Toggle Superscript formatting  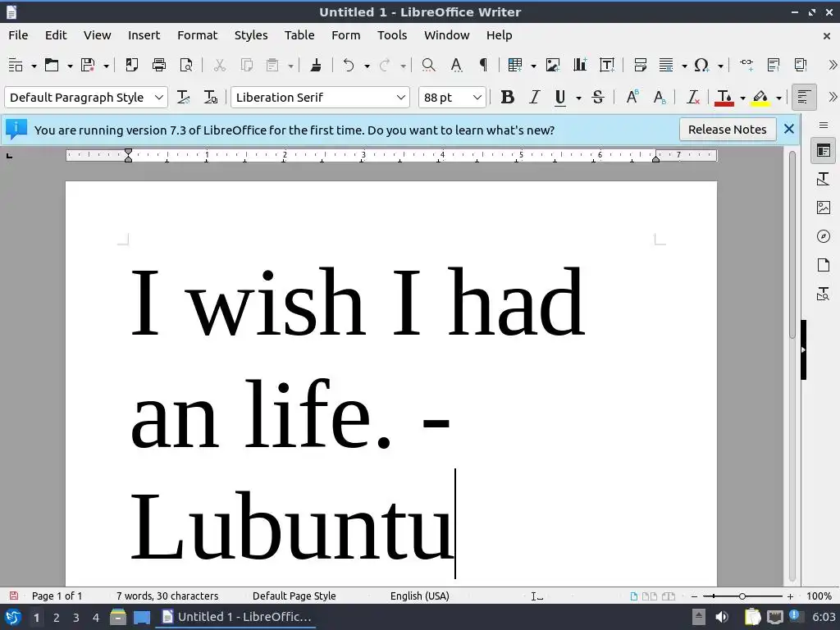coord(632,98)
